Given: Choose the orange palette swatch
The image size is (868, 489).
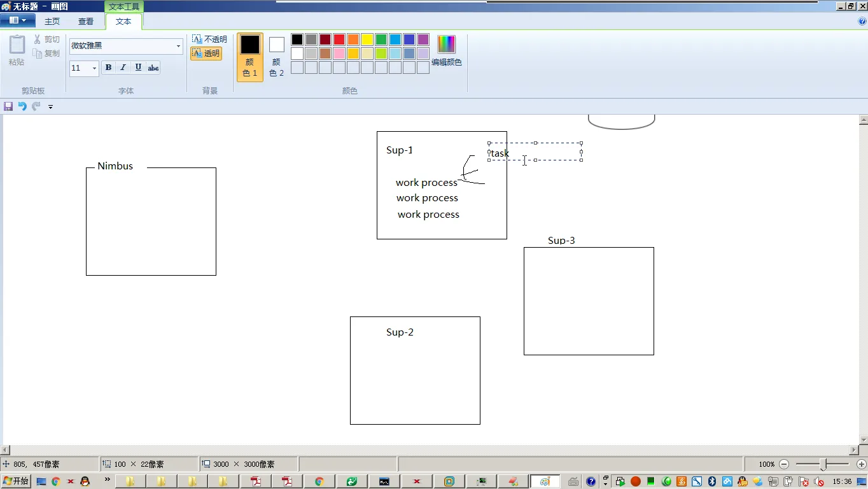Looking at the screenshot, I should [353, 39].
